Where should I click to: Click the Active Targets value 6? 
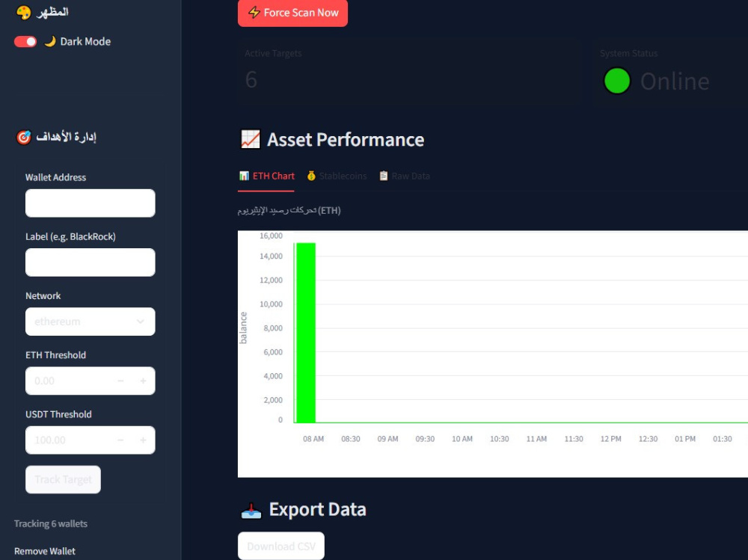coord(251,80)
